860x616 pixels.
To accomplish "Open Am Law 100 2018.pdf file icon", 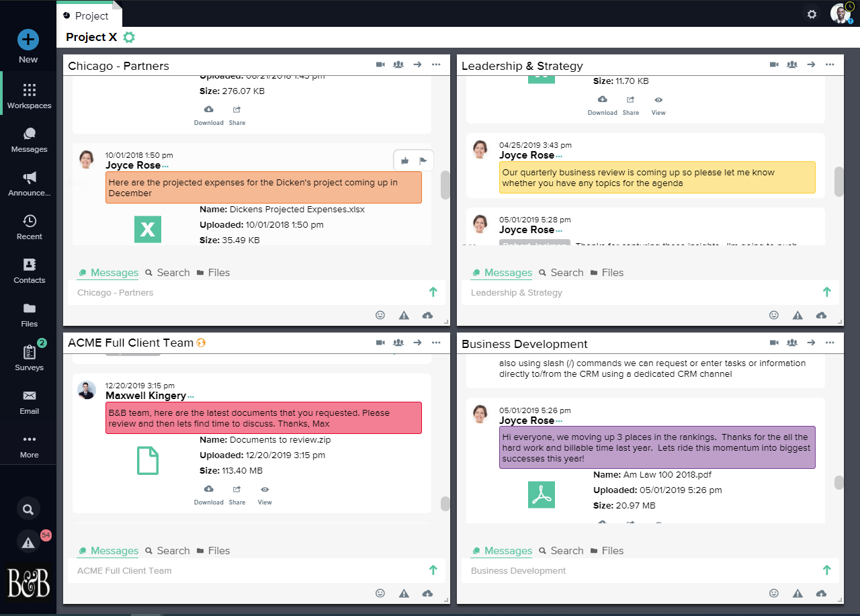I will (x=542, y=494).
